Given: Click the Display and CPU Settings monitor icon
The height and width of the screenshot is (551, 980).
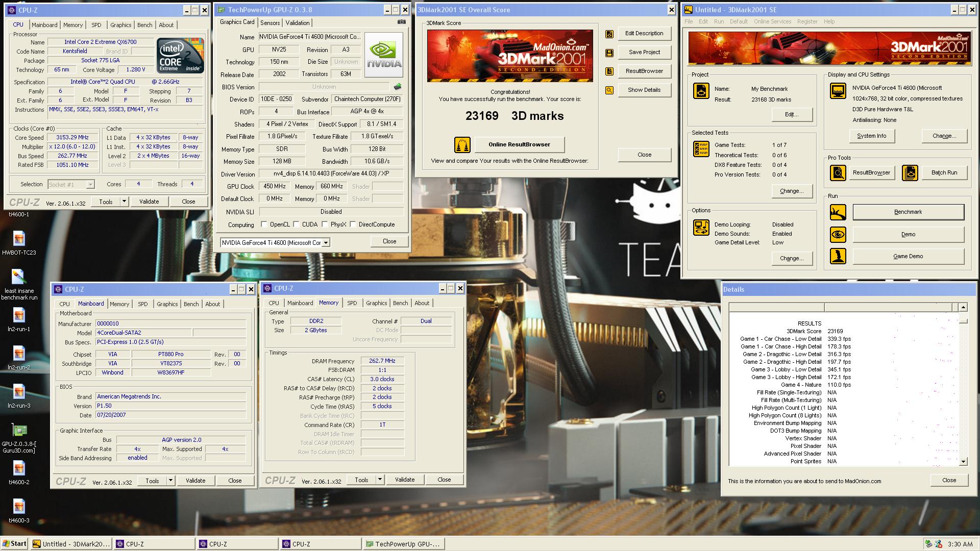Looking at the screenshot, I should 838,91.
